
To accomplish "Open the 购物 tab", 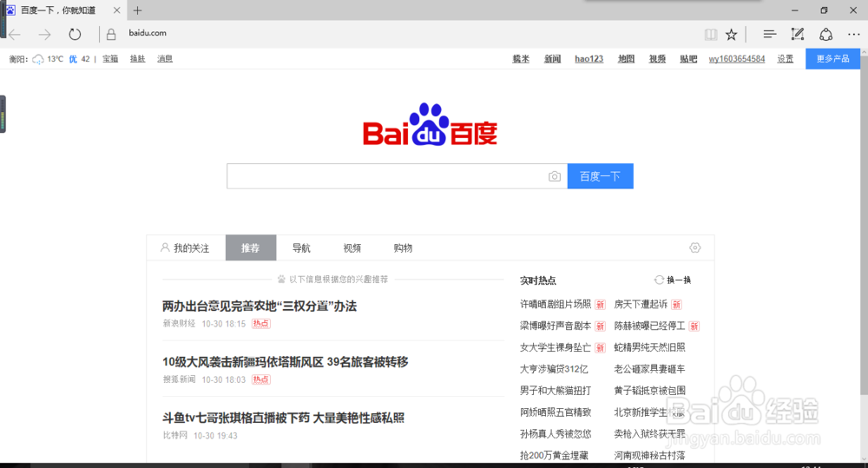I will point(403,247).
